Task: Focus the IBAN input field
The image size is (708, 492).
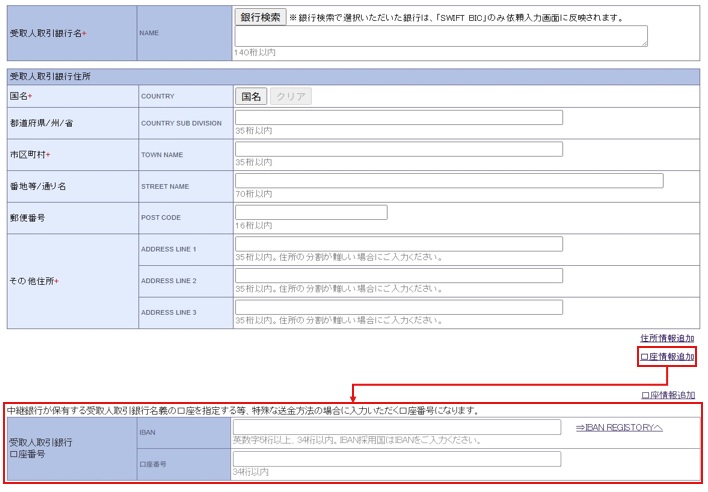Action: pyautogui.click(x=397, y=427)
